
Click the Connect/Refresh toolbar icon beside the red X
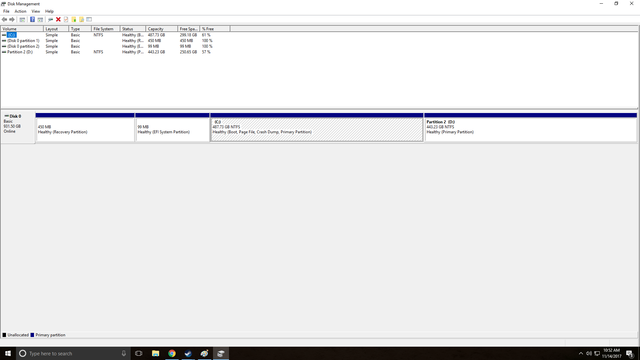[x=50, y=20]
